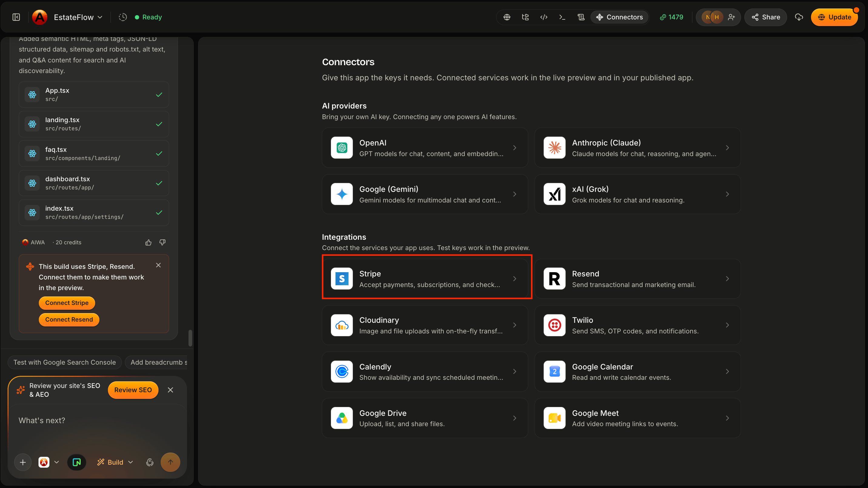Click the thumbs down feedback icon
Image resolution: width=868 pixels, height=488 pixels.
coord(162,242)
